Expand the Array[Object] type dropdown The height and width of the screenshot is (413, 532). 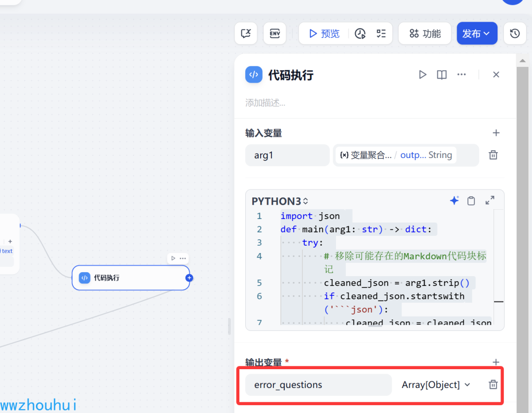[x=436, y=384]
